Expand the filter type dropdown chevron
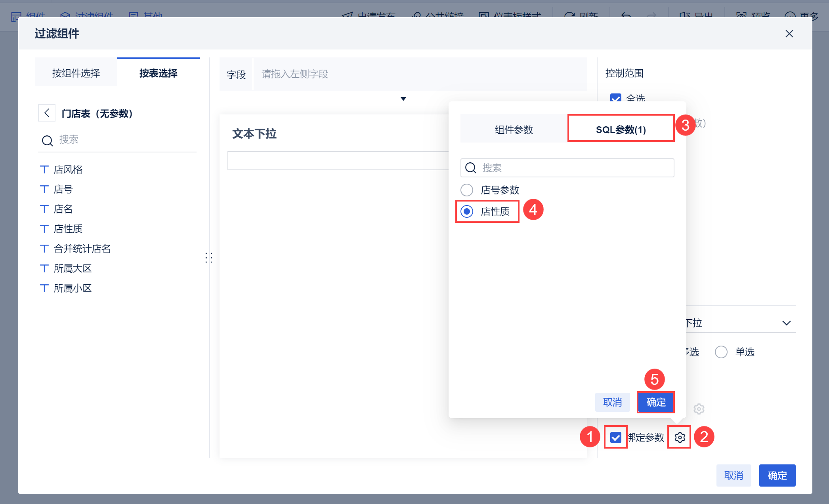 tap(787, 323)
